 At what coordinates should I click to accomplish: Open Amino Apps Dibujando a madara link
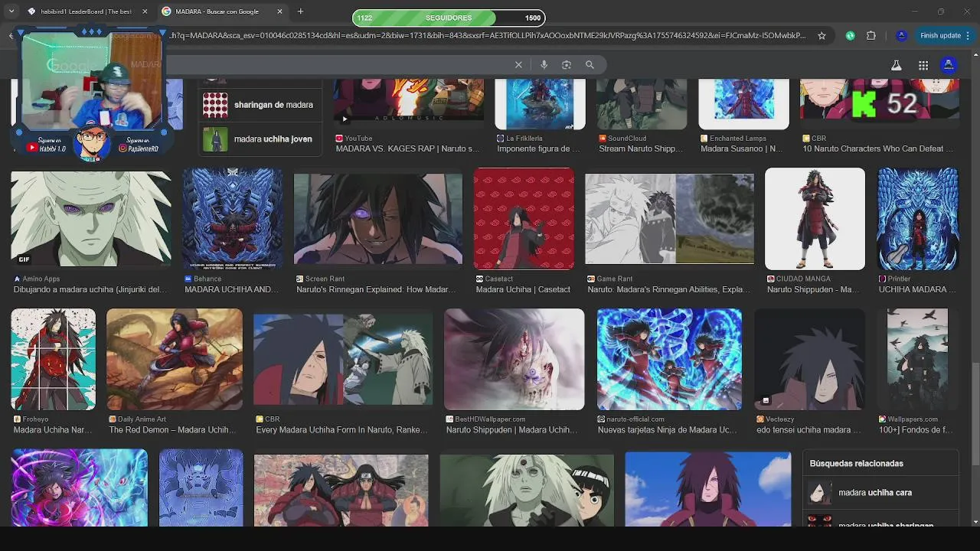point(90,290)
